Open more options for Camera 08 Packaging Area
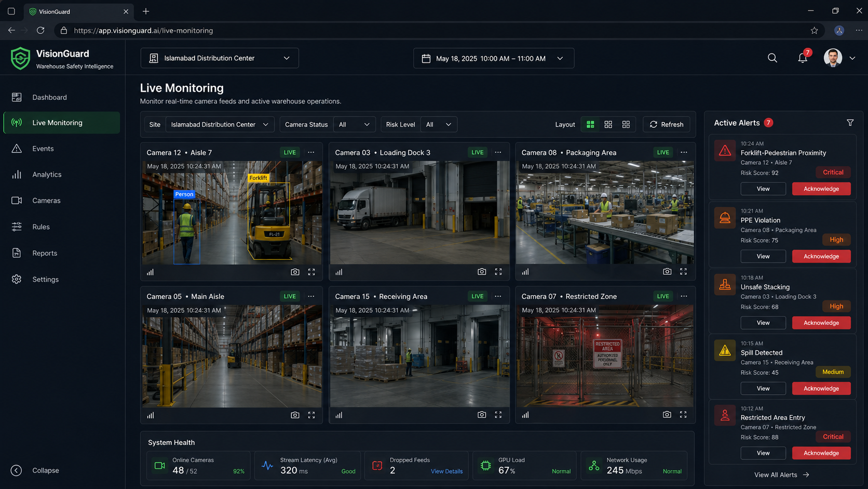Image resolution: width=868 pixels, height=489 pixels. pos(684,152)
